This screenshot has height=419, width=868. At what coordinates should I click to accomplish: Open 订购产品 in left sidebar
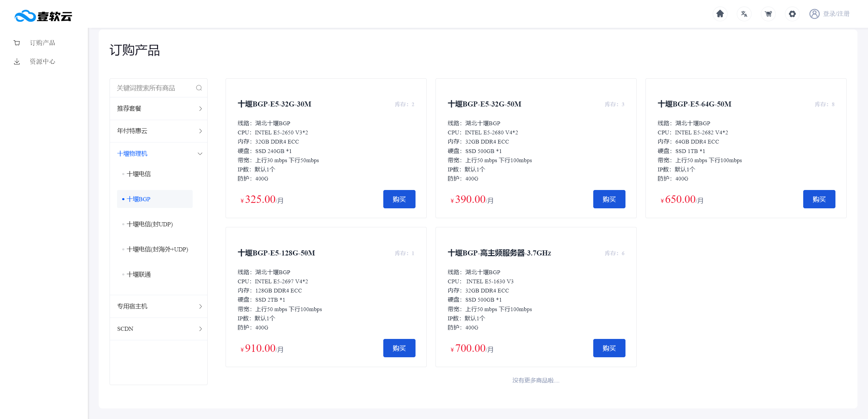point(42,43)
